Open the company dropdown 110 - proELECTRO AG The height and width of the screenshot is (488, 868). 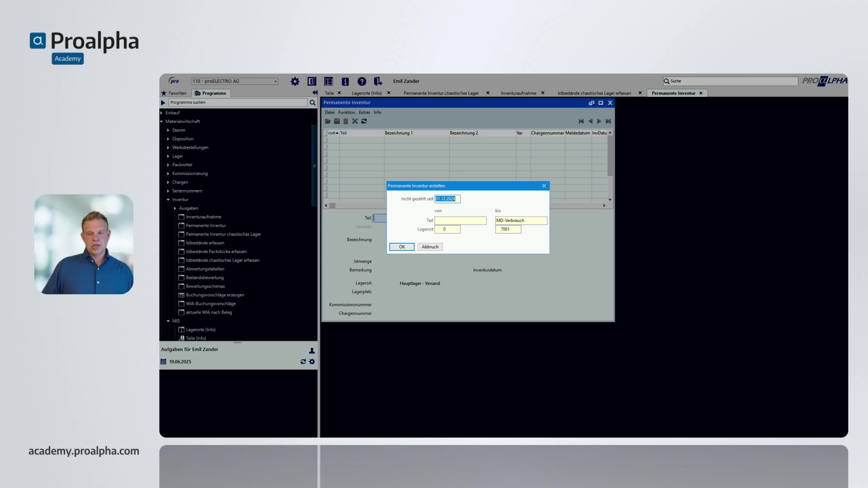[275, 81]
